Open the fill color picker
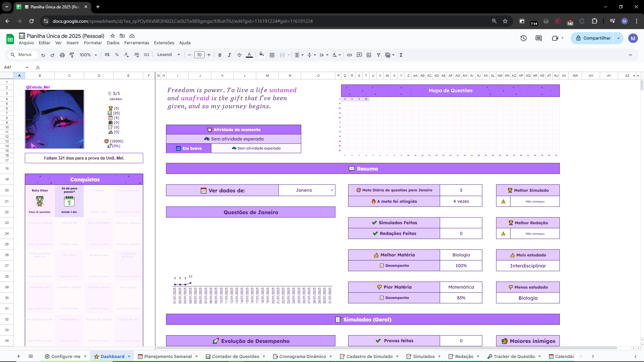 262,55
